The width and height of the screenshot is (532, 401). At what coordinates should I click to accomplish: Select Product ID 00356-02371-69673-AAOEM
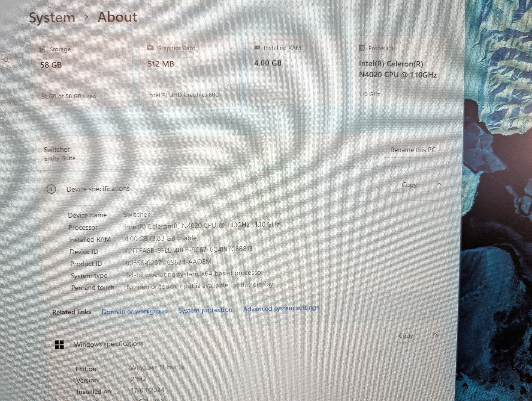pos(168,262)
